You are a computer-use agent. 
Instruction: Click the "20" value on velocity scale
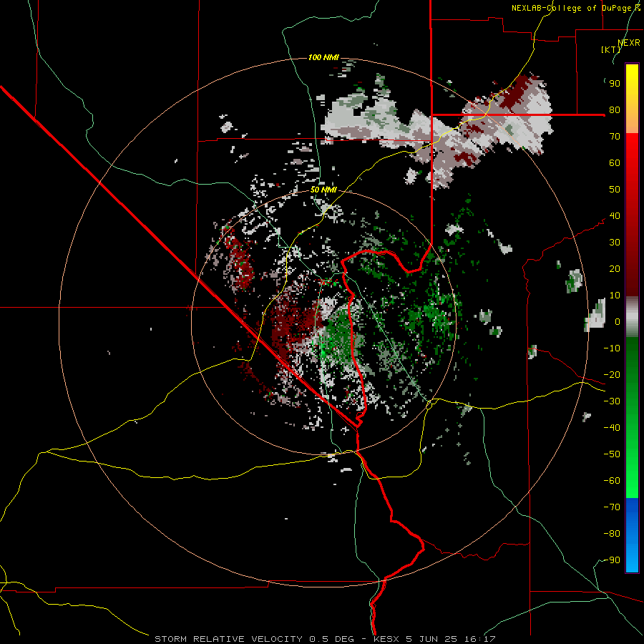(x=615, y=269)
